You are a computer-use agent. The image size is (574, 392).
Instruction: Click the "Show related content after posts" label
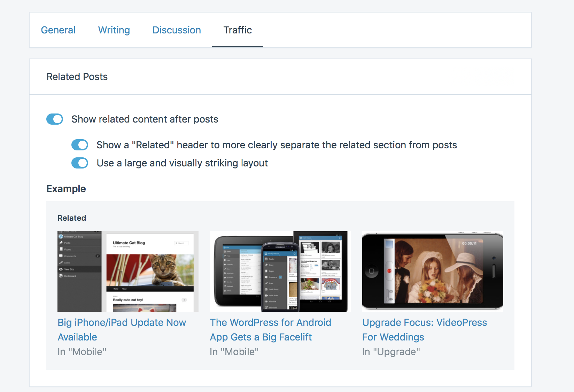click(145, 119)
